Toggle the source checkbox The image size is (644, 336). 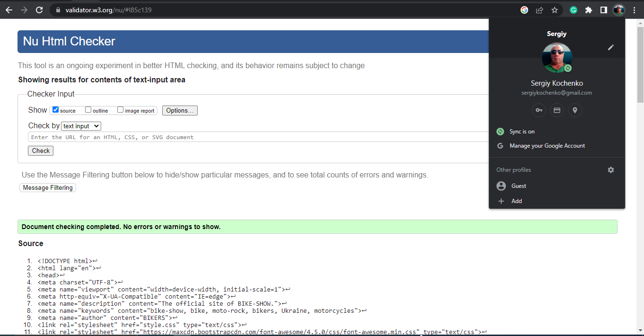point(55,110)
